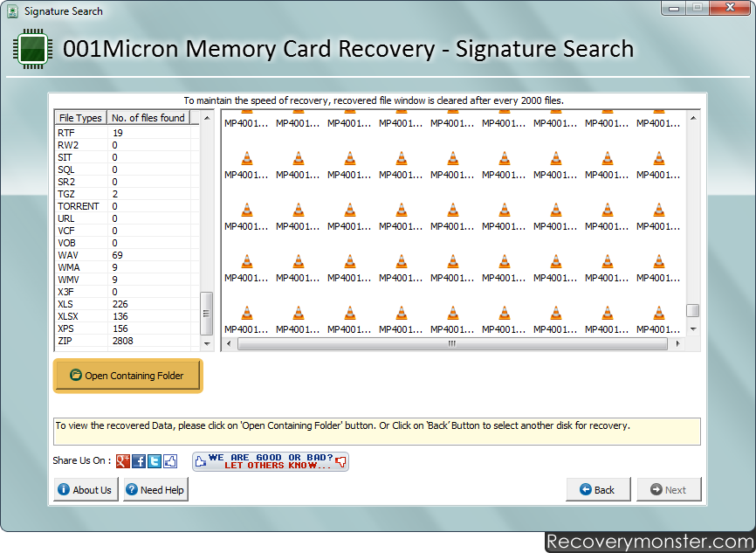Select the XLSX row showing 136 files
The height and width of the screenshot is (553, 756).
click(127, 316)
